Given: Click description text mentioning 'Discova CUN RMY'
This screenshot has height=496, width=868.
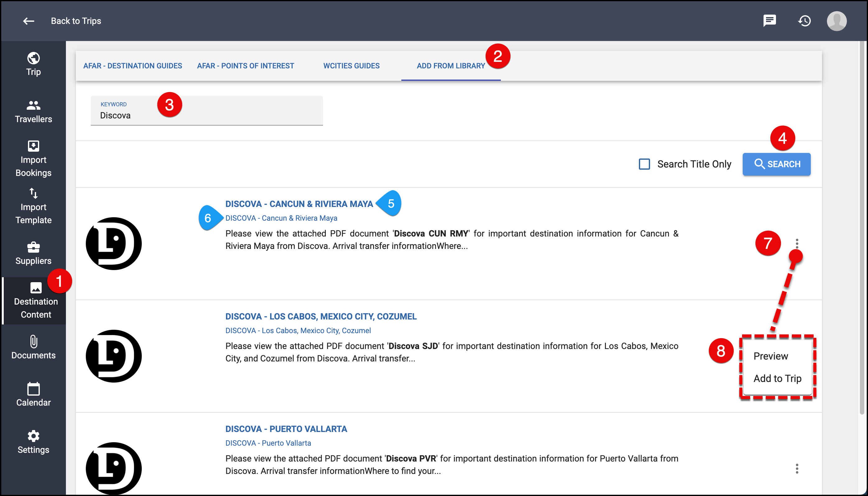Looking at the screenshot, I should (x=451, y=240).
